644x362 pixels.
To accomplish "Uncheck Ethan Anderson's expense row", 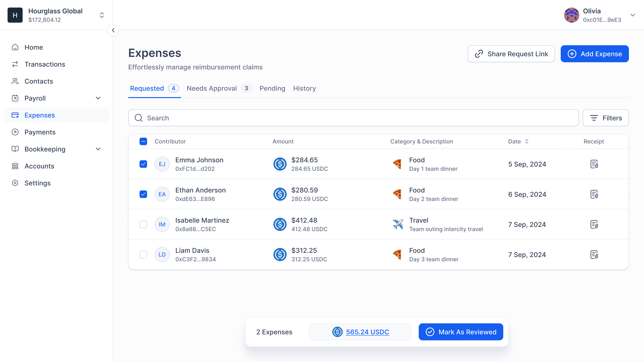I will 143,194.
